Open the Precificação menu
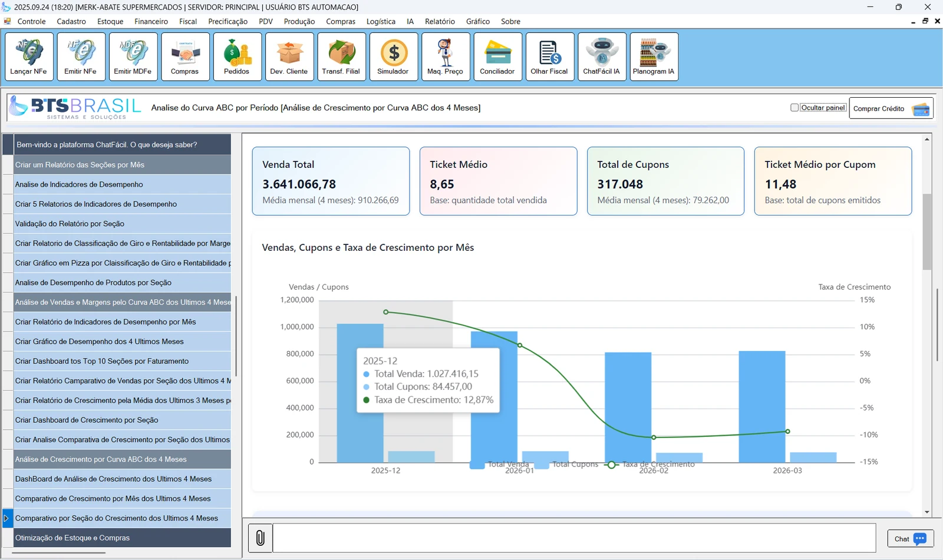Screen dimensions: 943x560 (x=227, y=21)
